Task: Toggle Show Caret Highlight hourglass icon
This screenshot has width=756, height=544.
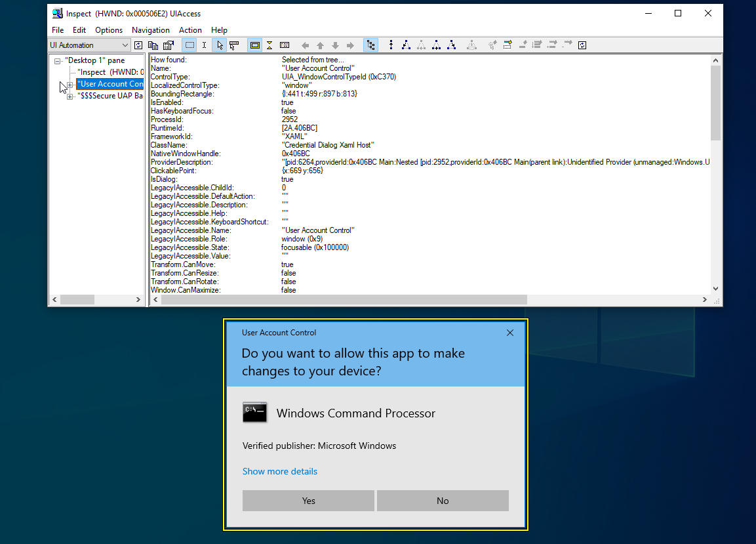Action: 269,45
